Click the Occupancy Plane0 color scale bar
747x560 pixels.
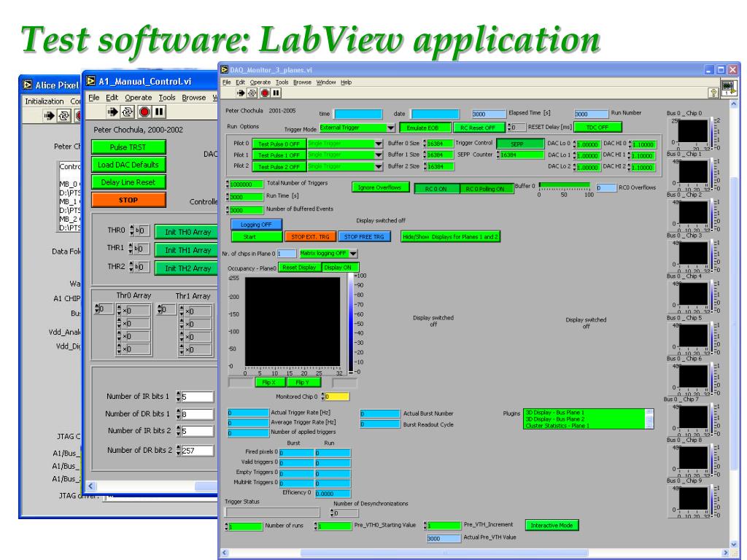[x=351, y=324]
